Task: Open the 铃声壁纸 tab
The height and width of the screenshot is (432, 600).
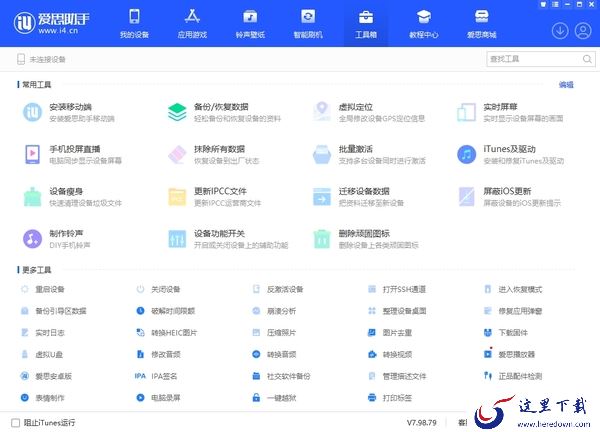Action: (250, 24)
